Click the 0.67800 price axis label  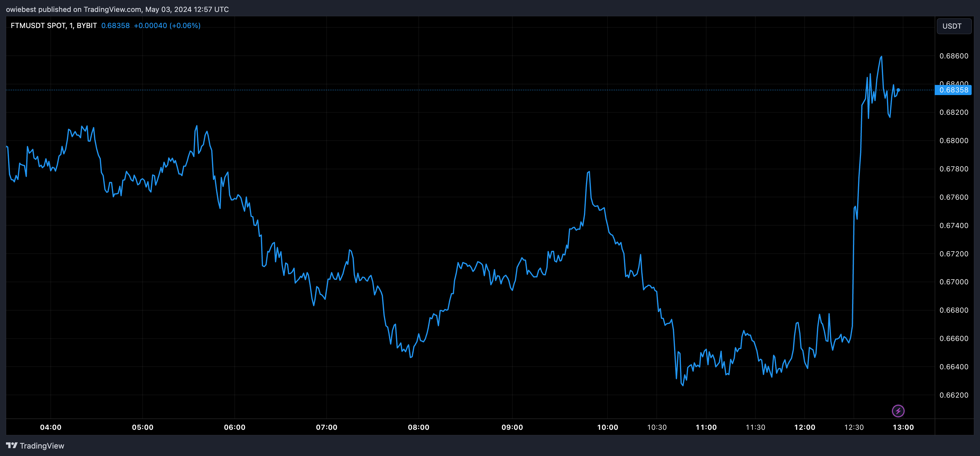[x=954, y=169]
